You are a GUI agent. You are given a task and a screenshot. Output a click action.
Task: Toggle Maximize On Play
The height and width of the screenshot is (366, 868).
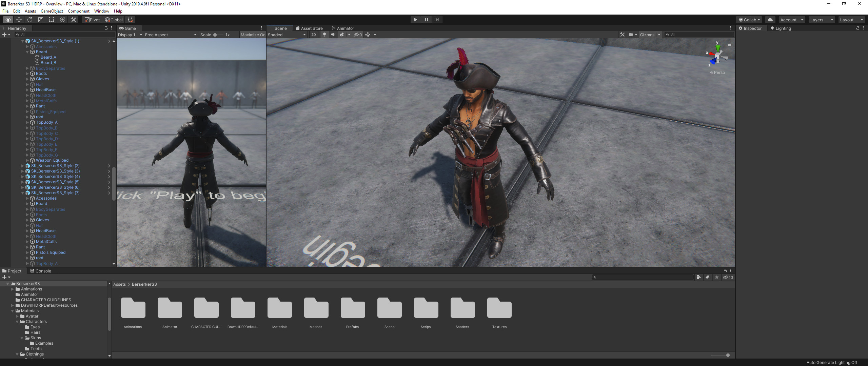(x=253, y=35)
